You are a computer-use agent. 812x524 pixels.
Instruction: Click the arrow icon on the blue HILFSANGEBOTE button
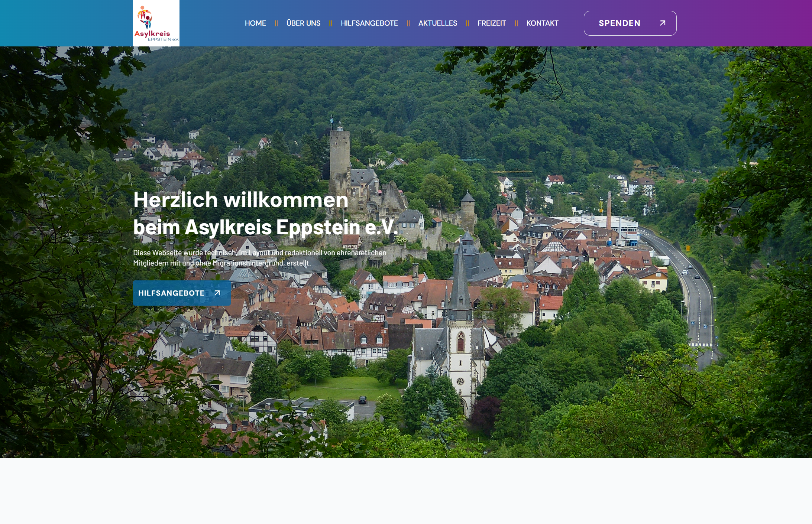tap(217, 293)
